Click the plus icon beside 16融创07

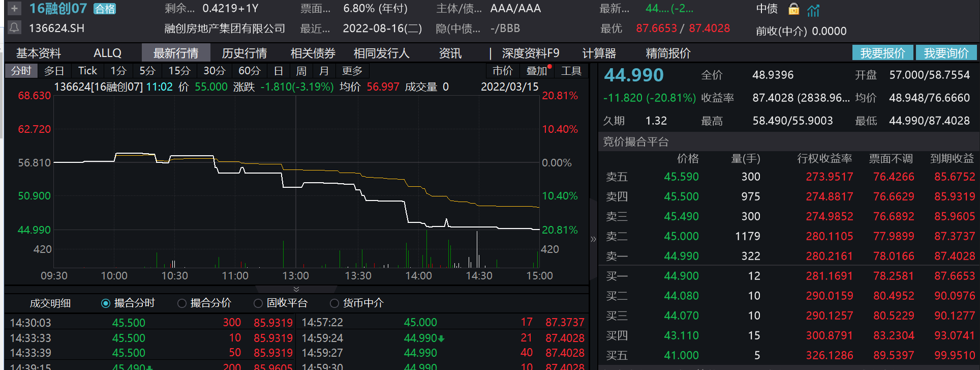(x=14, y=9)
